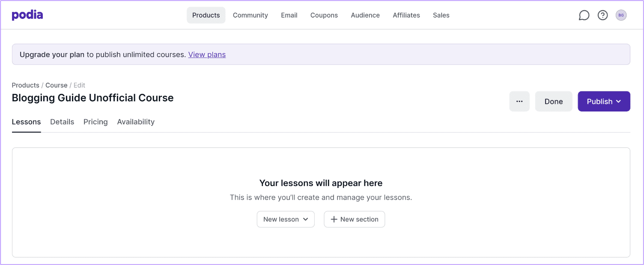This screenshot has height=265, width=644.
Task: Click the Blogging Guide Unofficial Course title
Action: click(93, 98)
